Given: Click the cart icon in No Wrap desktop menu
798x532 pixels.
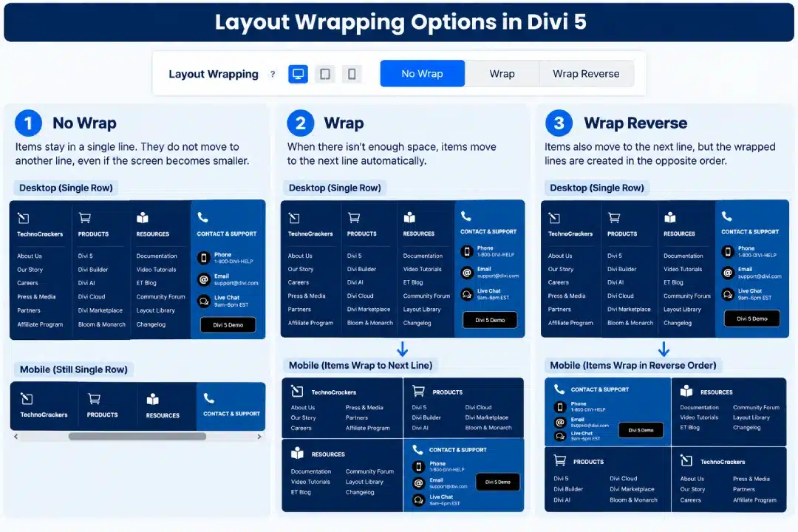Looking at the screenshot, I should coord(85,218).
